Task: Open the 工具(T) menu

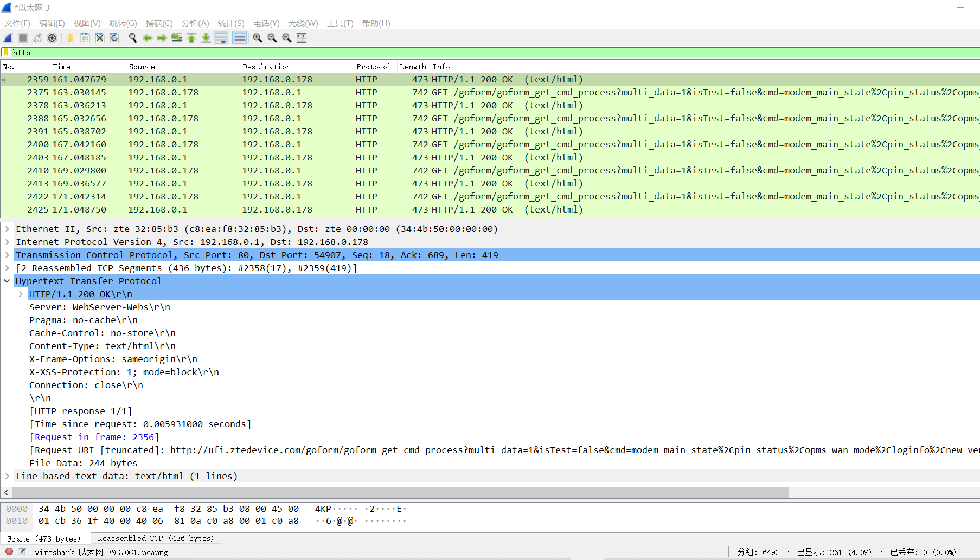Action: 340,23
